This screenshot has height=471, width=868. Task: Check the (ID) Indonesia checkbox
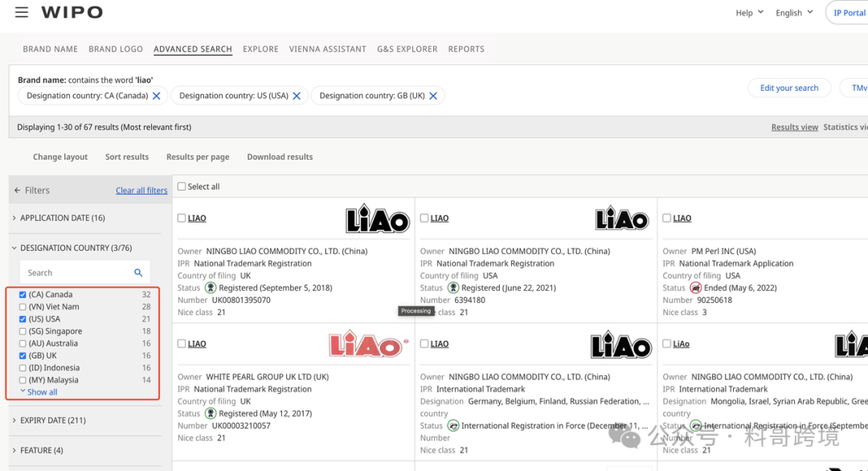(x=23, y=367)
